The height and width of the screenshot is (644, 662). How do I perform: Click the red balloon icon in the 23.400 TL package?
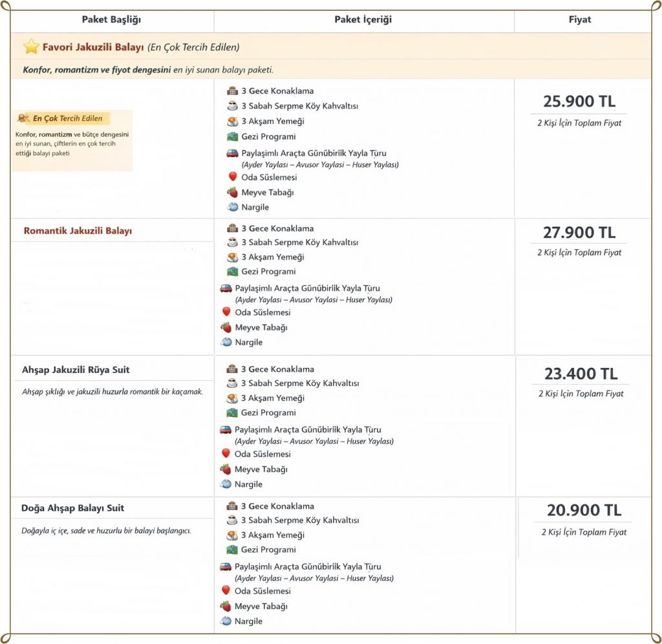pyautogui.click(x=226, y=454)
